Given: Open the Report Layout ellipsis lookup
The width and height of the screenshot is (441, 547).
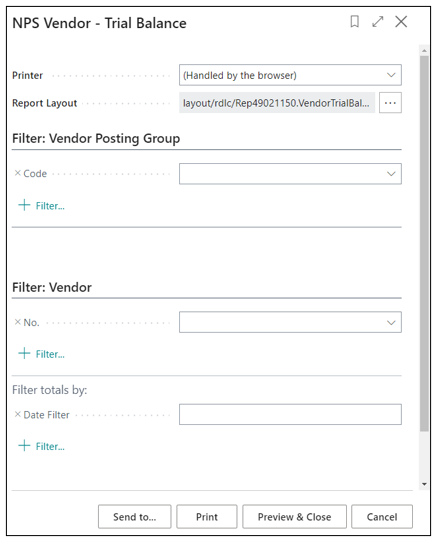Looking at the screenshot, I should pyautogui.click(x=390, y=103).
